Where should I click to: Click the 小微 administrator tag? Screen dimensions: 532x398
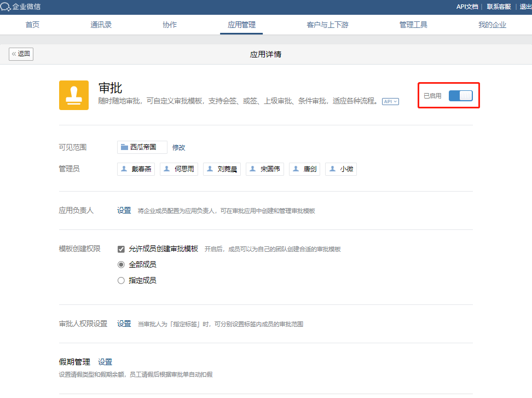point(341,169)
